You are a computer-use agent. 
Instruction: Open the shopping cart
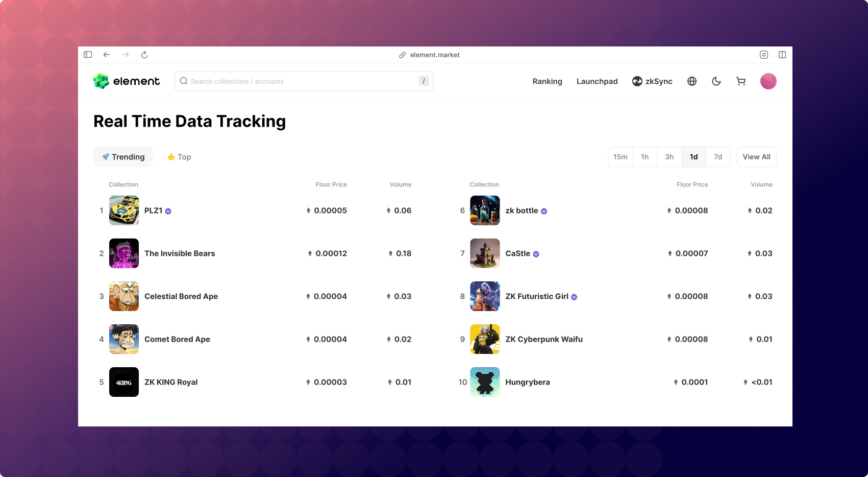(741, 81)
